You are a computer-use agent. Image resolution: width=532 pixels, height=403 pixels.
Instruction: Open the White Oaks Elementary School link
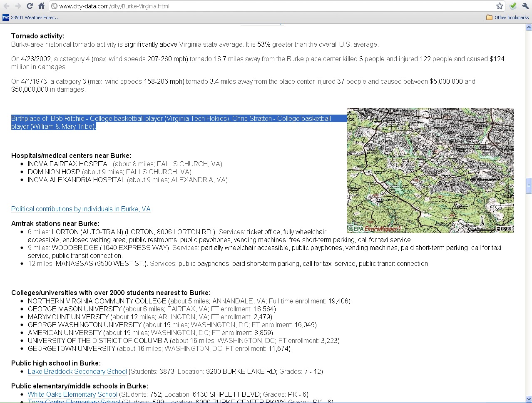tap(72, 394)
